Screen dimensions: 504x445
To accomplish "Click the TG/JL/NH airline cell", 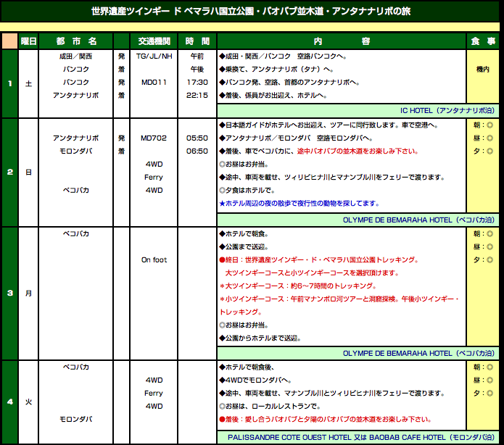I will click(154, 55).
